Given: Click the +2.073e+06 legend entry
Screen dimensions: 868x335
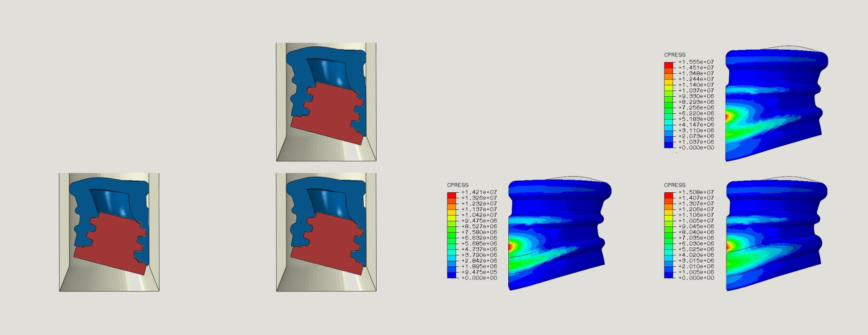Looking at the screenshot, I should coord(696,136).
